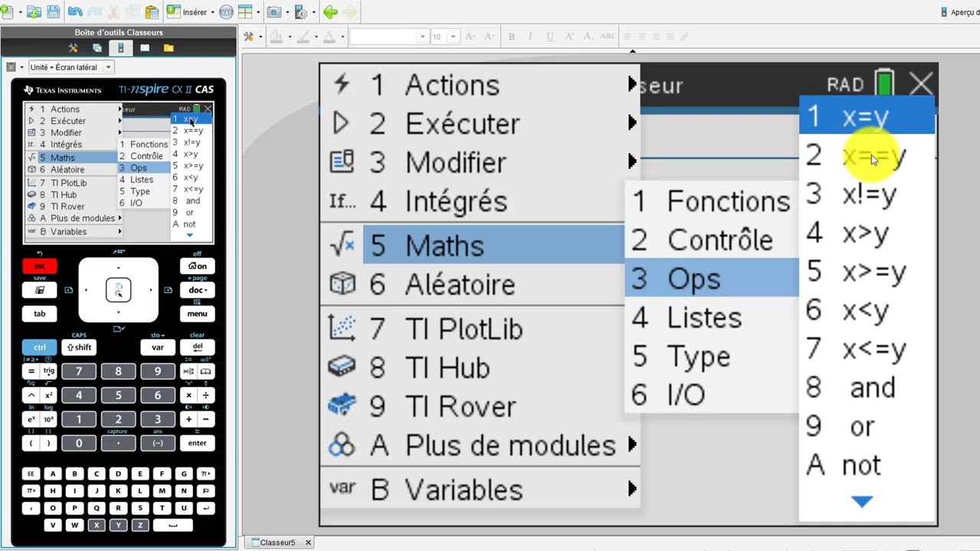Click the Insérer button
Viewport: 980px width, 551px height.
coord(188,12)
